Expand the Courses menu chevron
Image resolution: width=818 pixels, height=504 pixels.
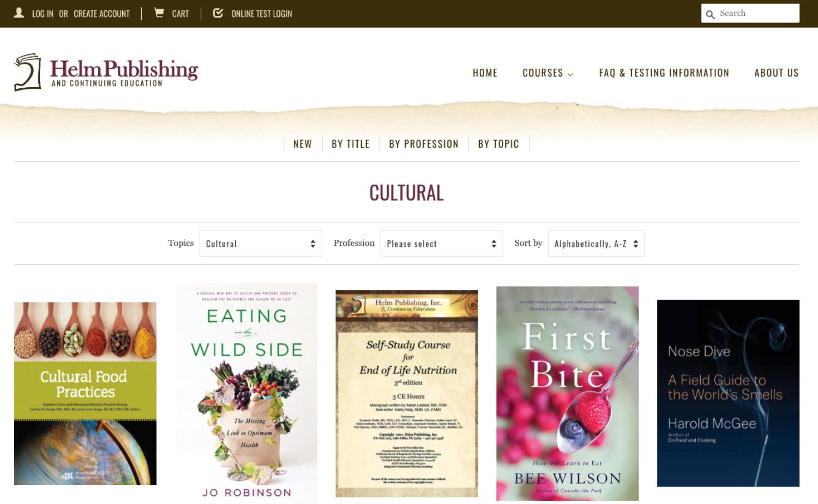570,74
